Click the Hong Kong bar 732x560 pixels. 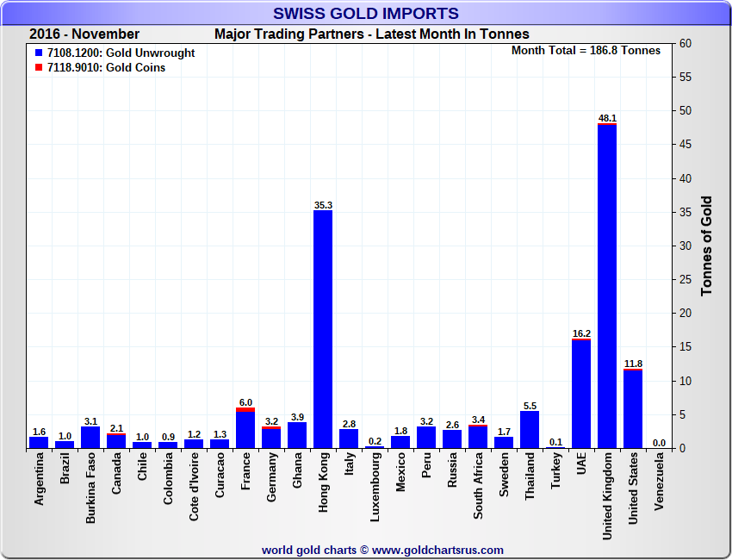[x=322, y=329]
